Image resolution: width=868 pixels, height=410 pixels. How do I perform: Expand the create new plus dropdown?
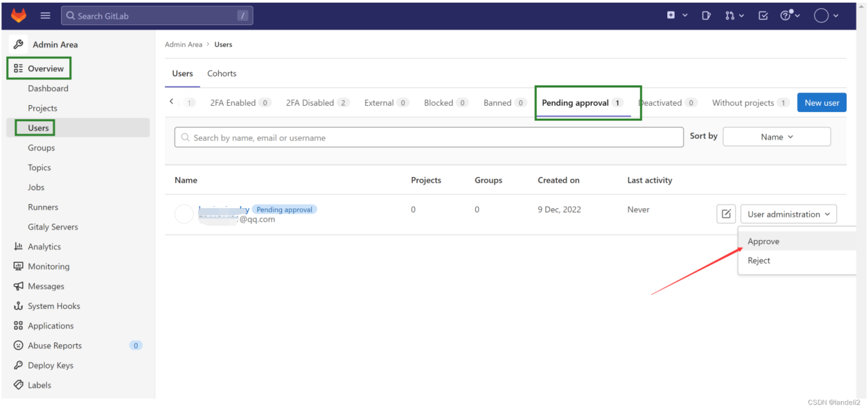(x=676, y=16)
